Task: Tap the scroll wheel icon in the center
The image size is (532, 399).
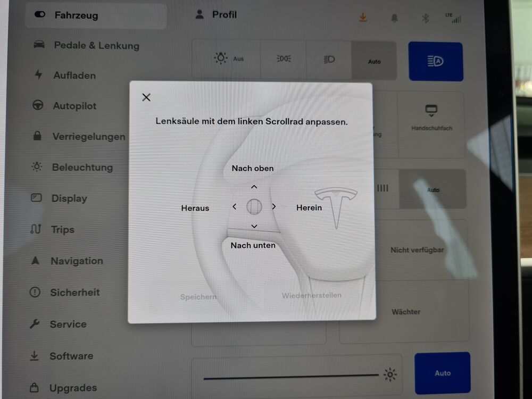Action: [x=254, y=206]
